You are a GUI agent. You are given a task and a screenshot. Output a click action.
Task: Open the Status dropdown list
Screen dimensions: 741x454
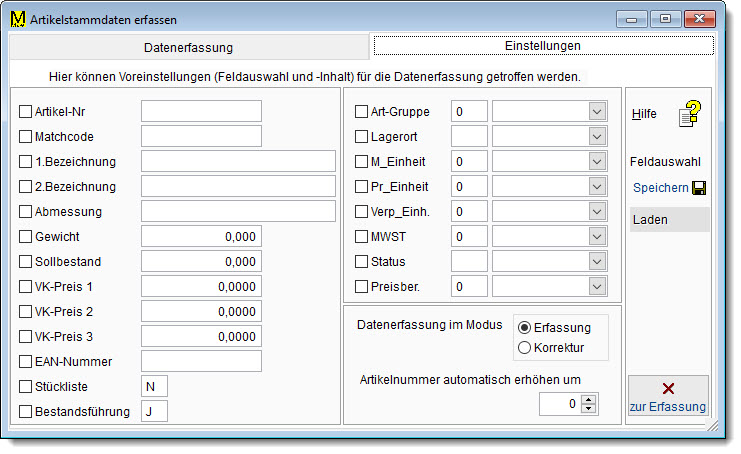597,262
